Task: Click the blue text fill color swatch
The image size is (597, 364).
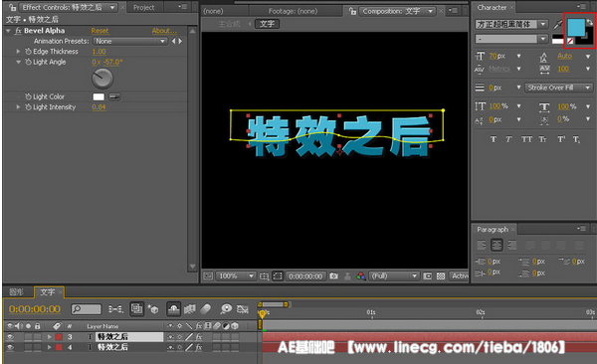Action: point(575,27)
